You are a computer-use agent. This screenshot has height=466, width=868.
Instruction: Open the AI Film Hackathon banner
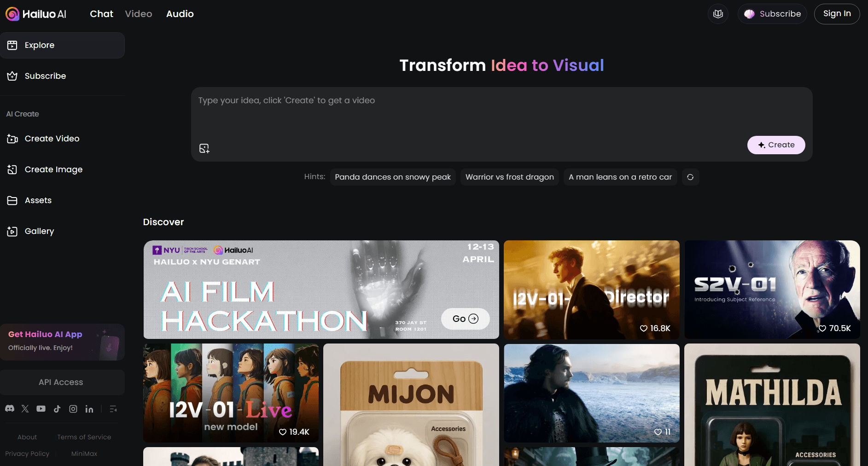(x=321, y=290)
